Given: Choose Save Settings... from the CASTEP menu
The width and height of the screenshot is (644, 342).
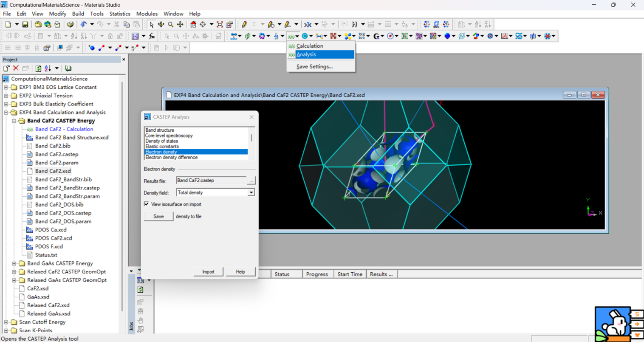Looking at the screenshot, I should click(321, 67).
